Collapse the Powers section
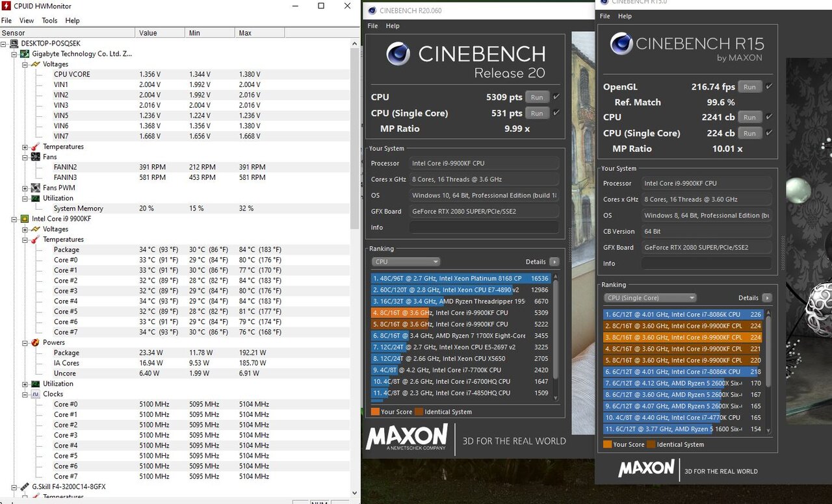832x504 pixels. pyautogui.click(x=25, y=342)
